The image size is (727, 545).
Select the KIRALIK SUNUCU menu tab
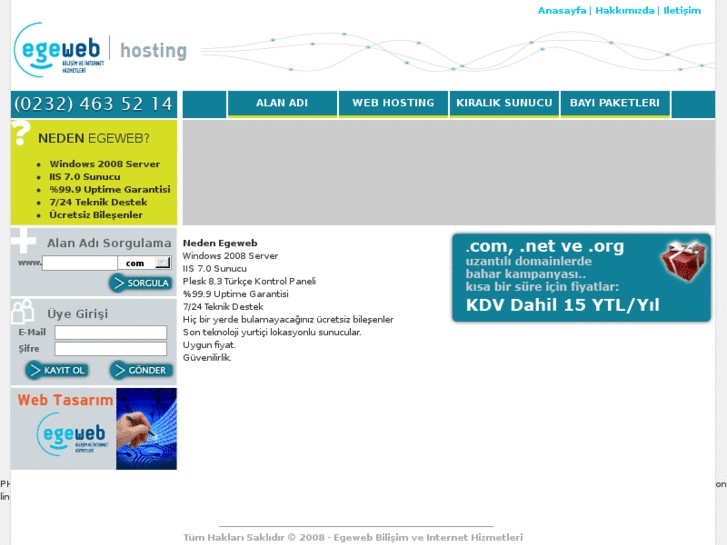[x=504, y=104]
